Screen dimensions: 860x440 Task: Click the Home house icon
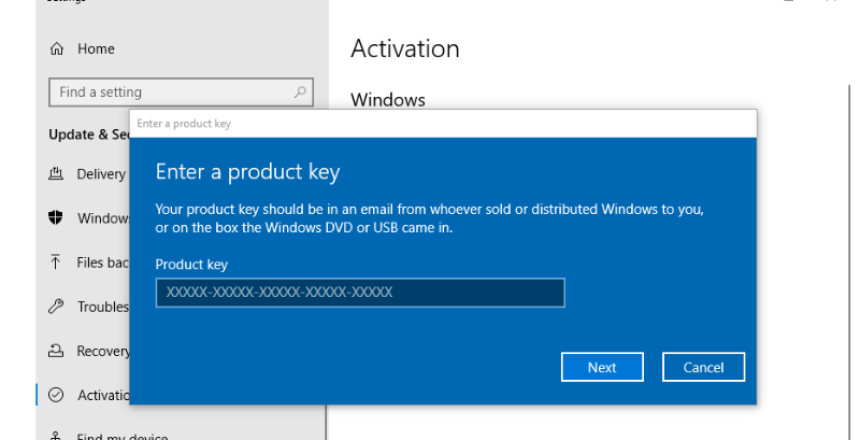point(57,49)
